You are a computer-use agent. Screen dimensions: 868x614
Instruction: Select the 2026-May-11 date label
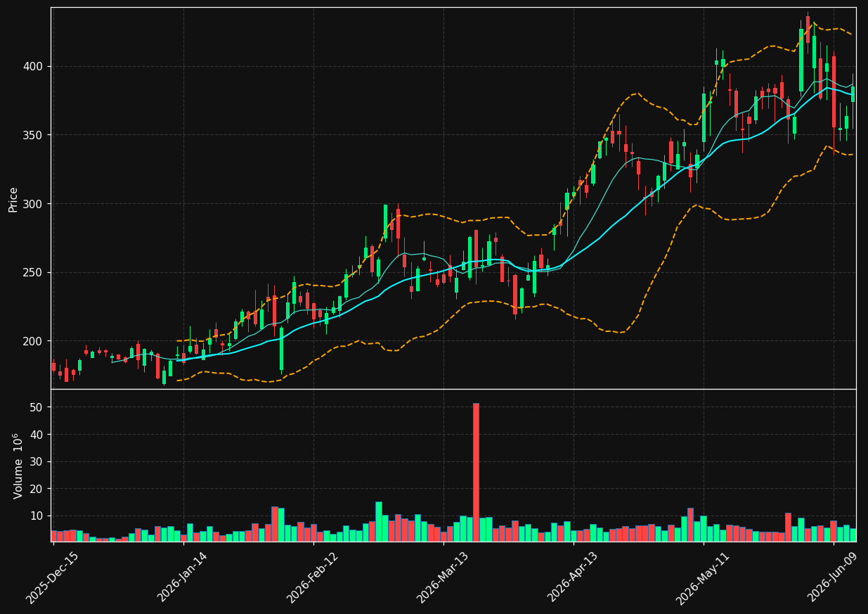[704, 577]
